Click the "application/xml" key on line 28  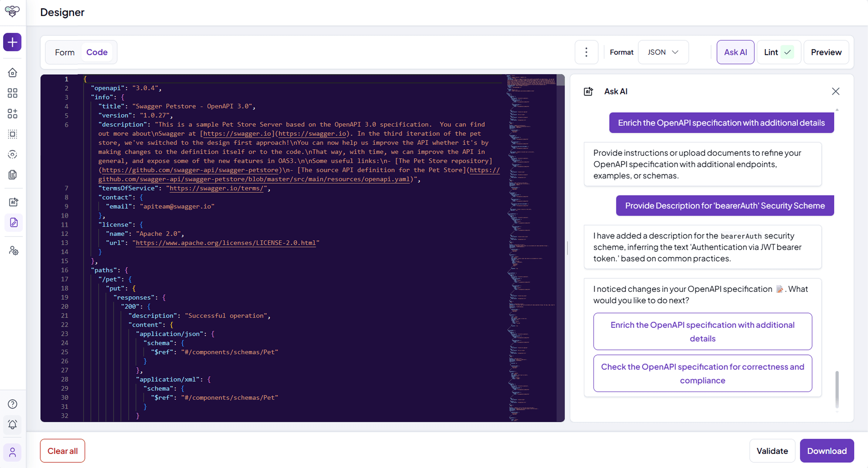coord(168,379)
